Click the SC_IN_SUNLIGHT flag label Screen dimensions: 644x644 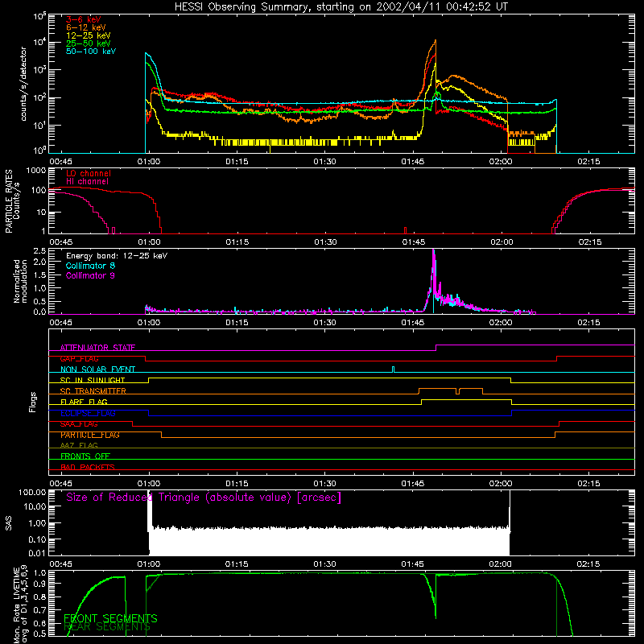[x=93, y=380]
